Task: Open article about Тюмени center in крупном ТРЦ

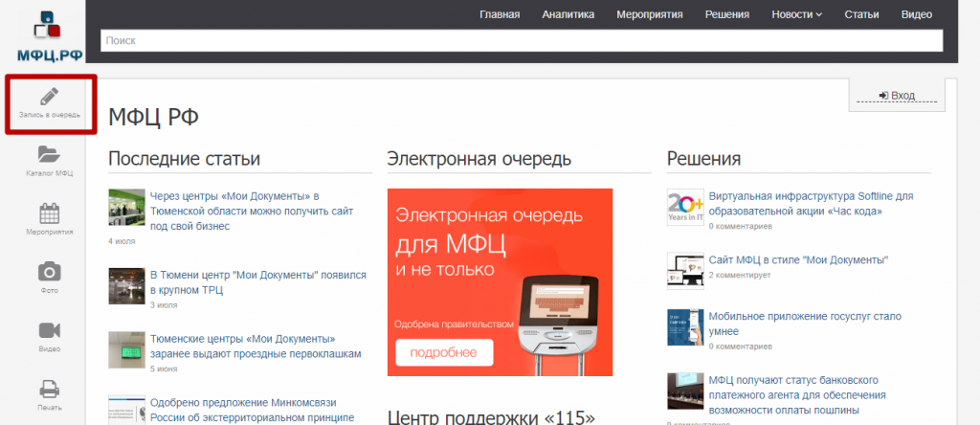Action: click(257, 282)
